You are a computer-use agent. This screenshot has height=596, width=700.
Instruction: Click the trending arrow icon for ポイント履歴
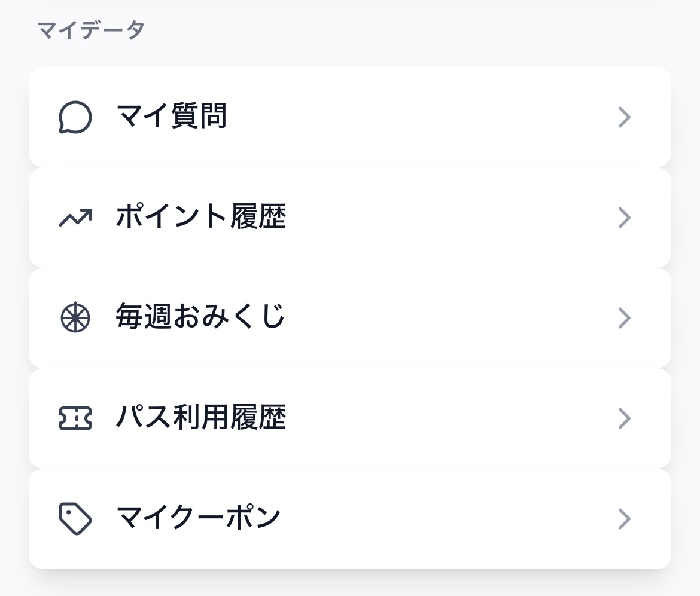click(75, 218)
